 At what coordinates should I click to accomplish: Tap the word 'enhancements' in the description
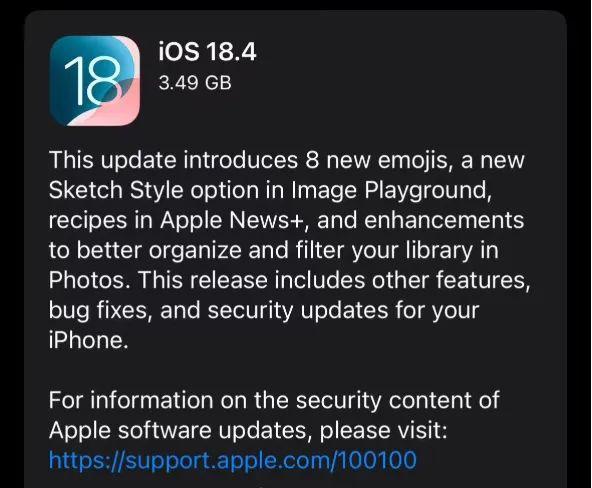(444, 220)
